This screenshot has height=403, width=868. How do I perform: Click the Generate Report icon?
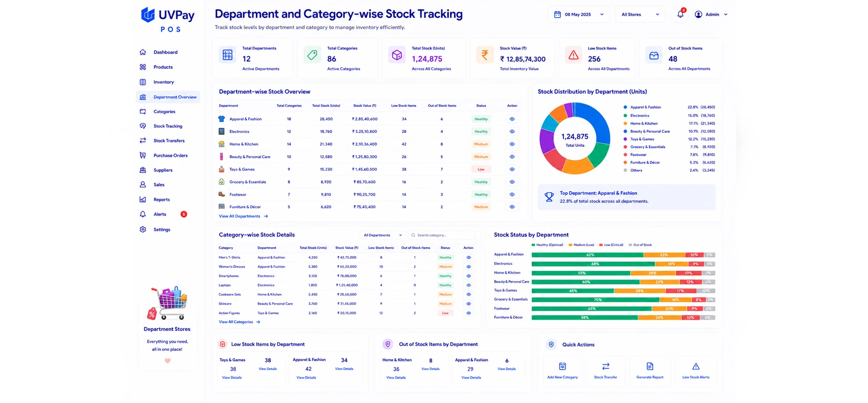(650, 366)
